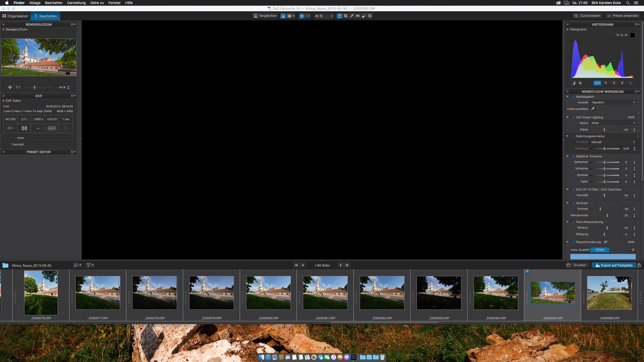Image resolution: width=644 pixels, height=362 pixels.
Task: Switch to Organisieren tab
Action: [15, 16]
